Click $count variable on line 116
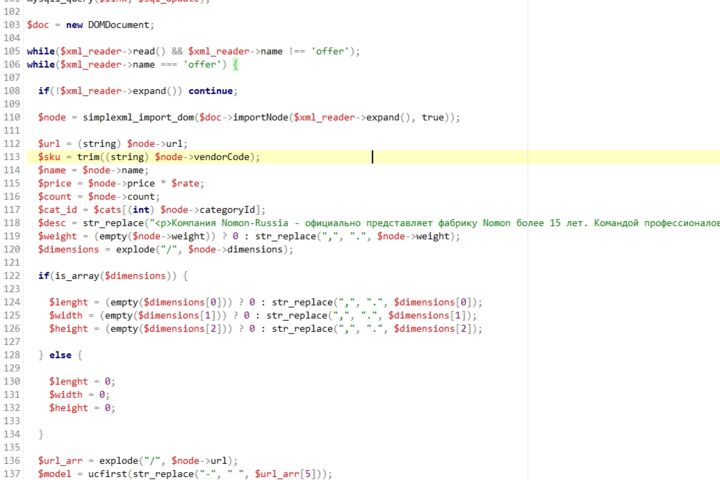Viewport: 720px width, 480px height. click(55, 197)
